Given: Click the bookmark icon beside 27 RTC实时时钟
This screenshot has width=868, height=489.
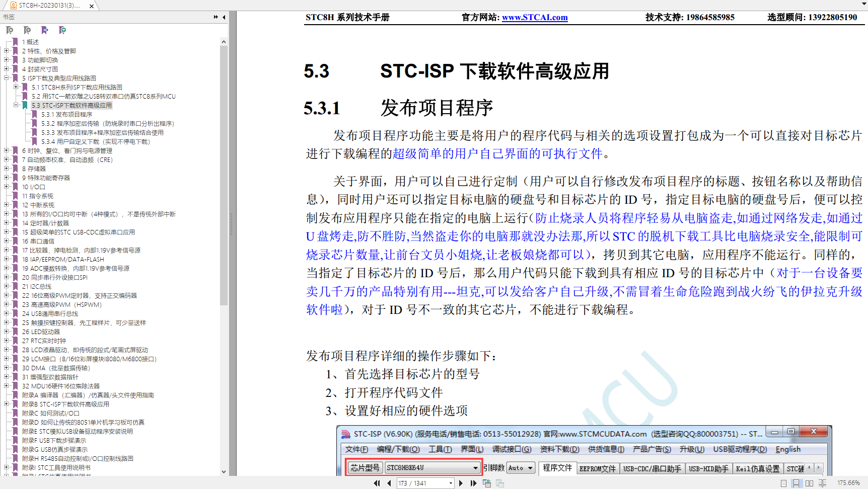Looking at the screenshot, I should [15, 341].
